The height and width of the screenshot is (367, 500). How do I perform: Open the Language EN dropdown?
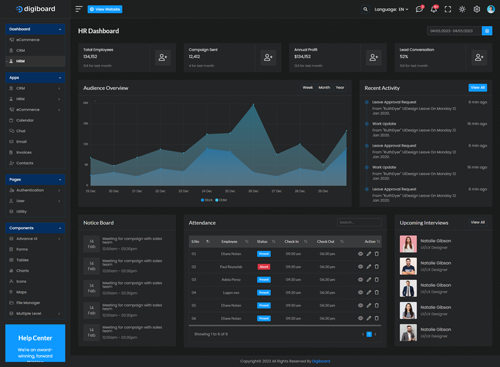click(x=391, y=9)
